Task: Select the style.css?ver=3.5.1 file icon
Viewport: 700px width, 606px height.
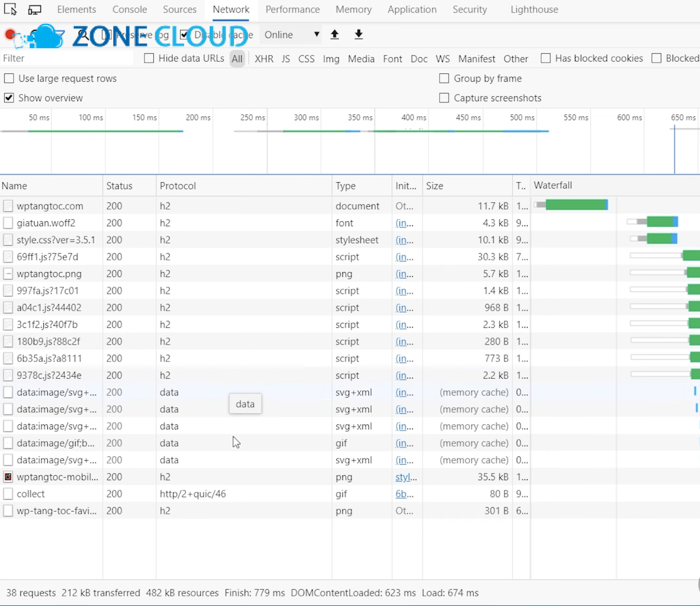Action: coord(8,240)
